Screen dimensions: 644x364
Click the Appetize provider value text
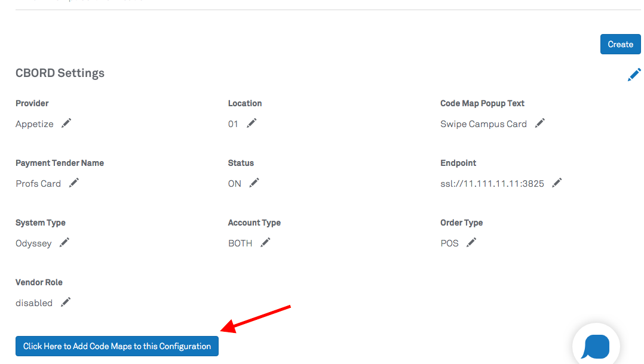click(35, 124)
